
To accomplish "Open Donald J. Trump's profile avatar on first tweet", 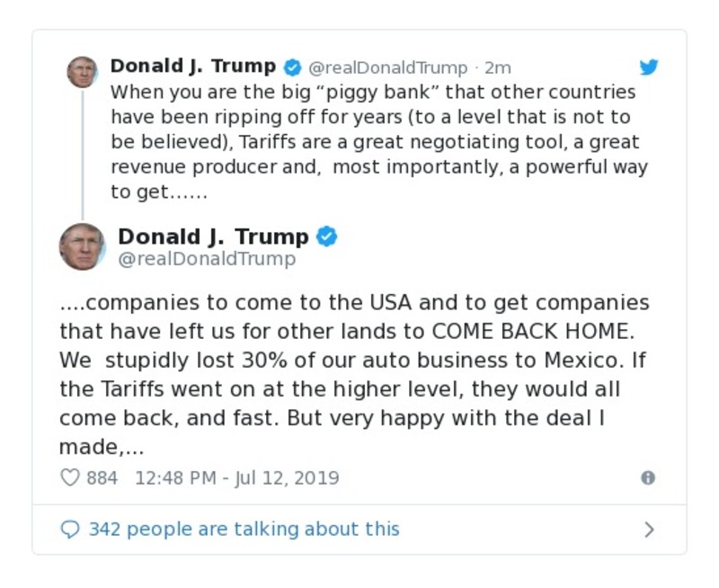I will coord(83,72).
